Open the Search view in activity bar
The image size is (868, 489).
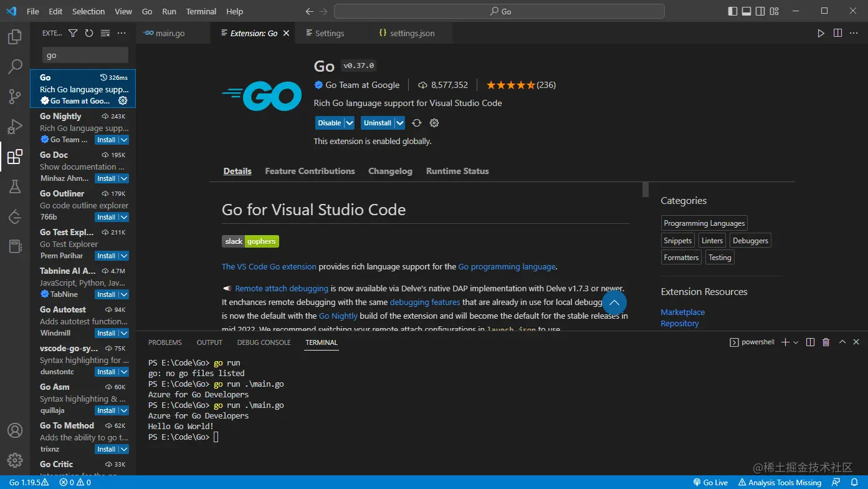click(15, 66)
